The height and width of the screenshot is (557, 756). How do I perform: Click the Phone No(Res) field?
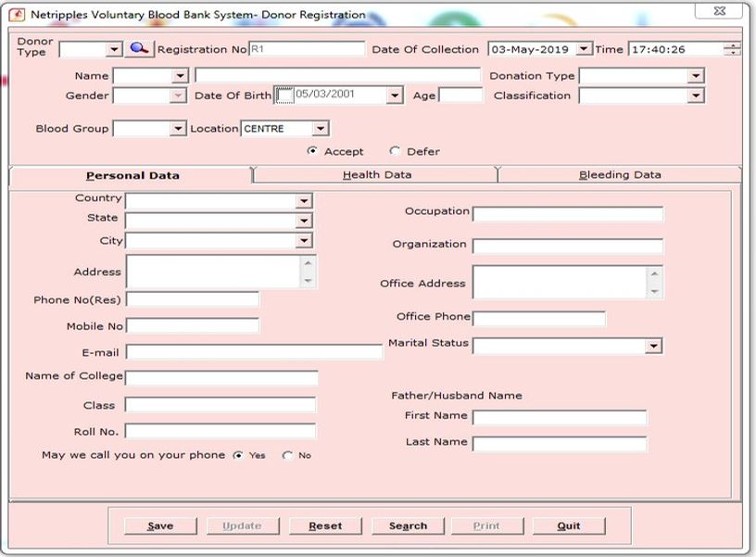(x=193, y=299)
